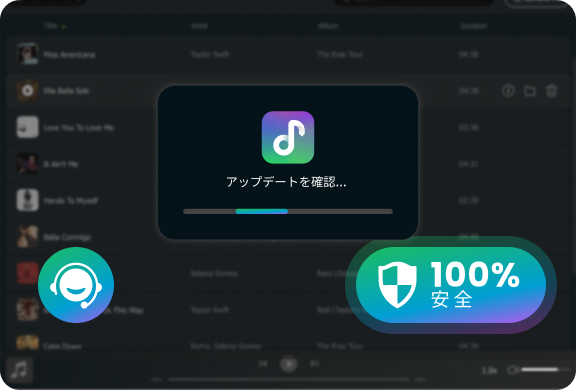
Task: Sort by the Duration column header
Action: pos(474,26)
